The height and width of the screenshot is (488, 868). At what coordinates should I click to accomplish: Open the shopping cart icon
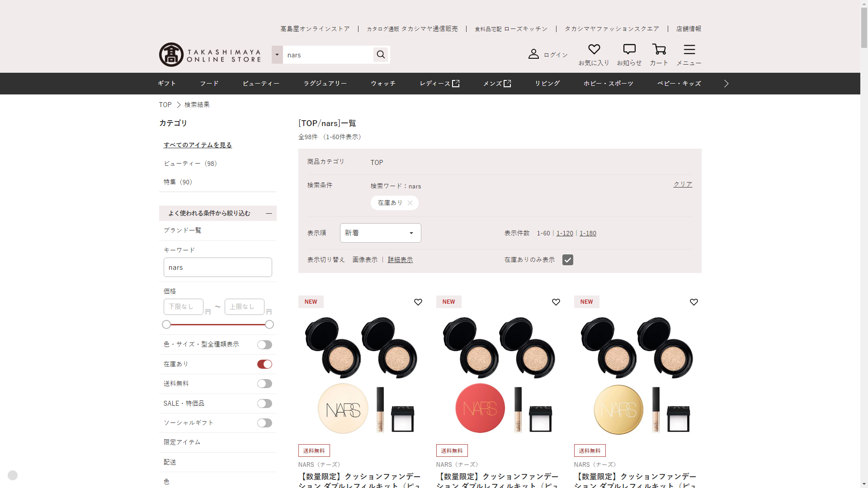[x=659, y=49]
